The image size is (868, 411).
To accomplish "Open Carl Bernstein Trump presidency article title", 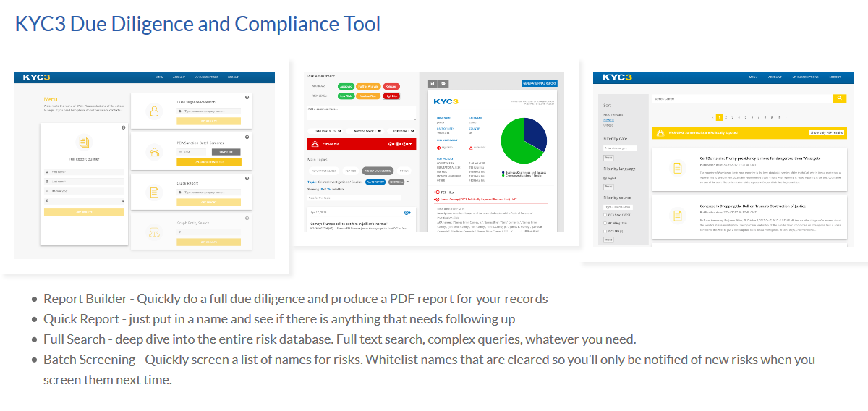I will point(760,158).
